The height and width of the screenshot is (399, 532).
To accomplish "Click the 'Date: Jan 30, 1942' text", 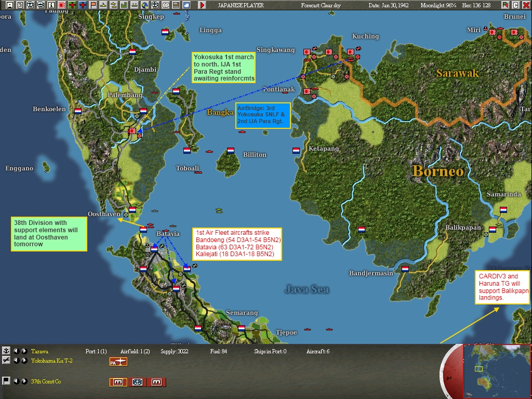I will point(389,5).
